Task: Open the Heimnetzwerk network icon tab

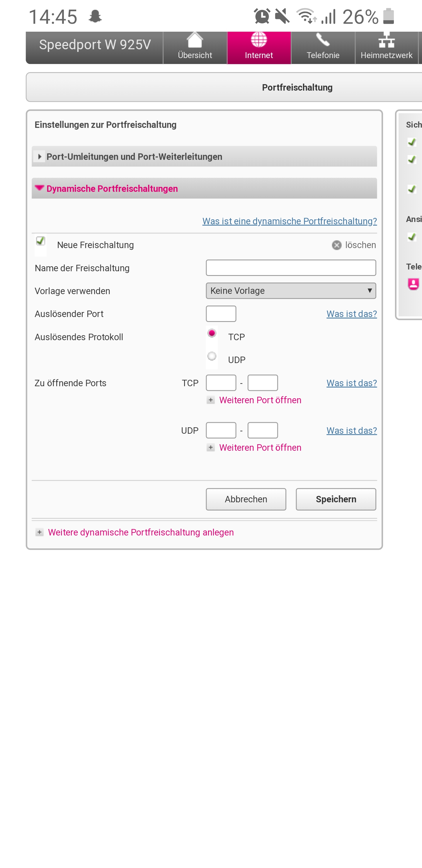Action: click(387, 48)
